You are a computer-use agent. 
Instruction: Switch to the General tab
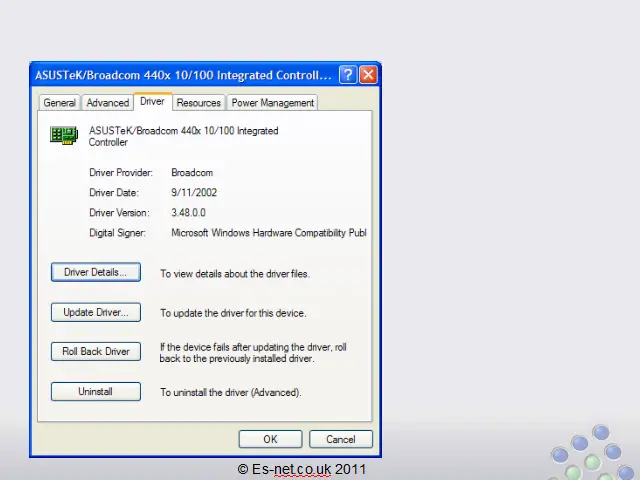pyautogui.click(x=60, y=103)
